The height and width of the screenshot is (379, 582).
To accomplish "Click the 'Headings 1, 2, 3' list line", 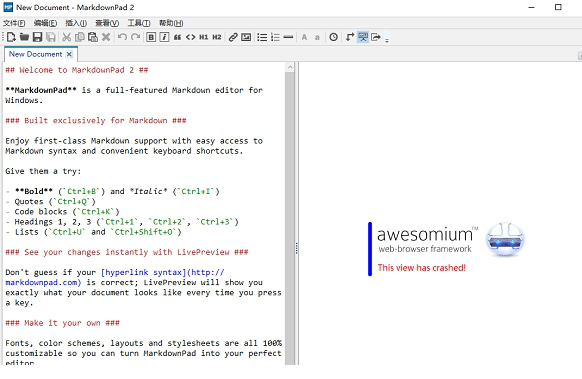I will [x=122, y=222].
